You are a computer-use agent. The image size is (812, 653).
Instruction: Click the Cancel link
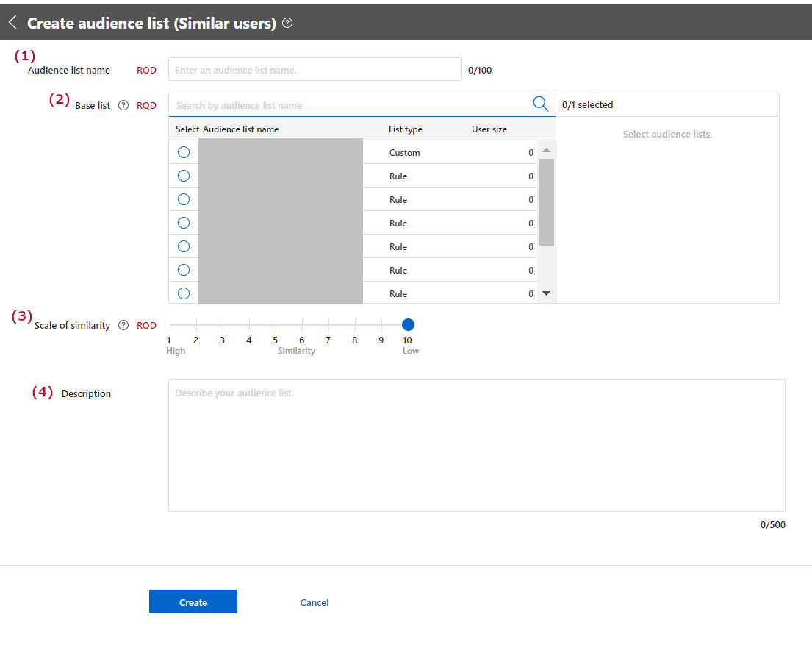[315, 602]
